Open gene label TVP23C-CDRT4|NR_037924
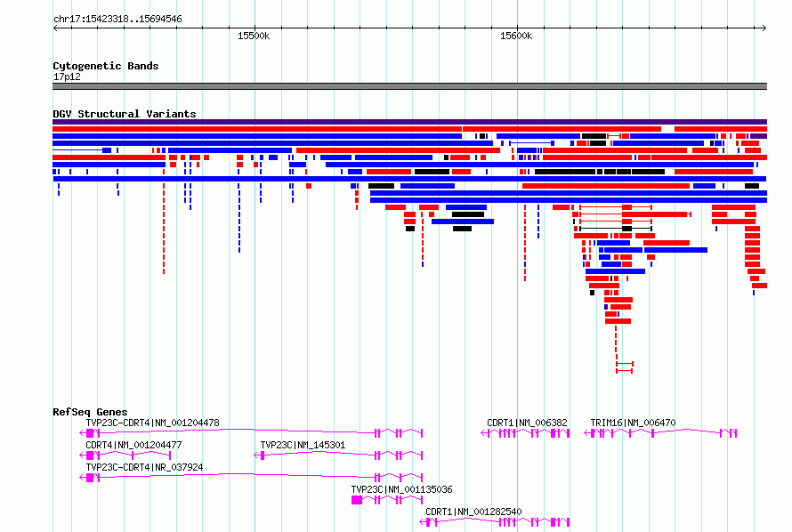 144,467
